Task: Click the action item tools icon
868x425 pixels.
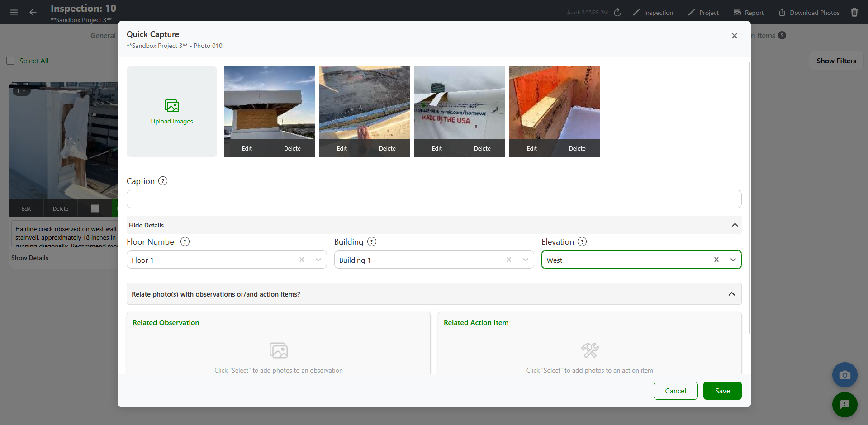Action: click(590, 350)
